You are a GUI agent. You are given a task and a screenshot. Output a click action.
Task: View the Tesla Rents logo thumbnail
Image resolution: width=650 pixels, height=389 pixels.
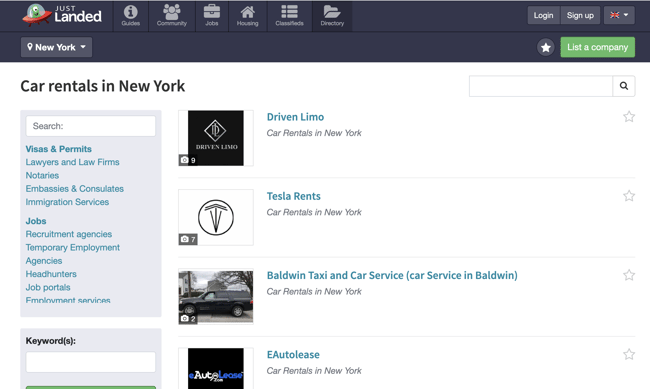click(216, 217)
